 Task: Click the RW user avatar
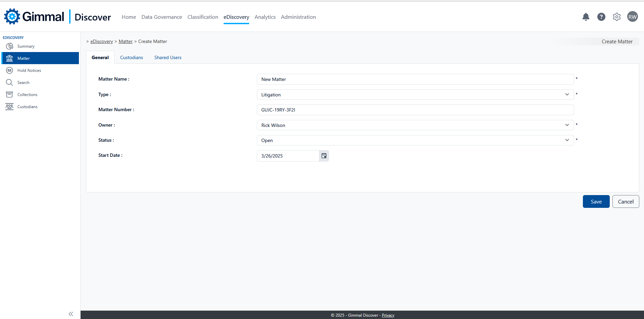coord(632,17)
